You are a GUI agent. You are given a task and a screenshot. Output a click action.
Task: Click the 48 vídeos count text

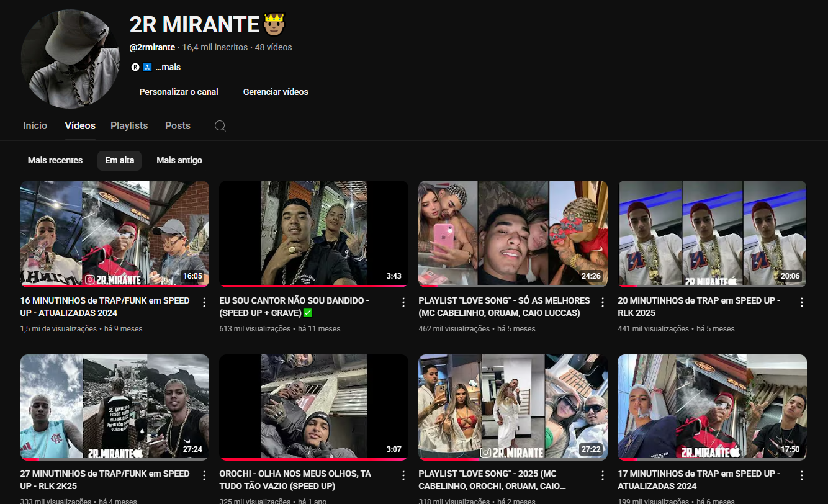click(x=273, y=47)
